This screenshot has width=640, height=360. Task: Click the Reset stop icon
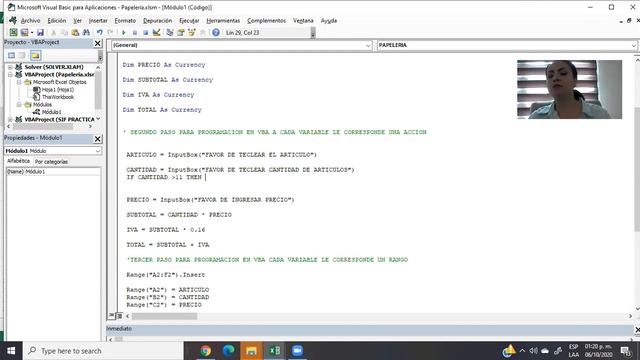click(x=145, y=32)
